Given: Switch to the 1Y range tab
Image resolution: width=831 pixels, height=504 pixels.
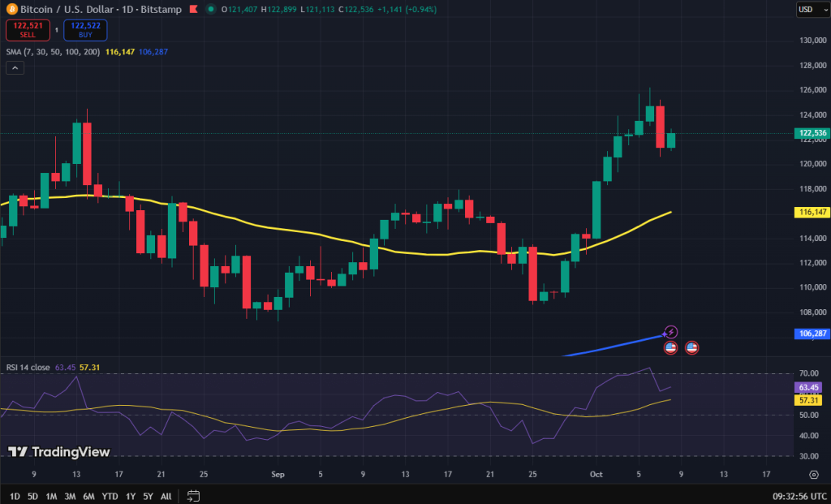Looking at the screenshot, I should click(x=130, y=495).
